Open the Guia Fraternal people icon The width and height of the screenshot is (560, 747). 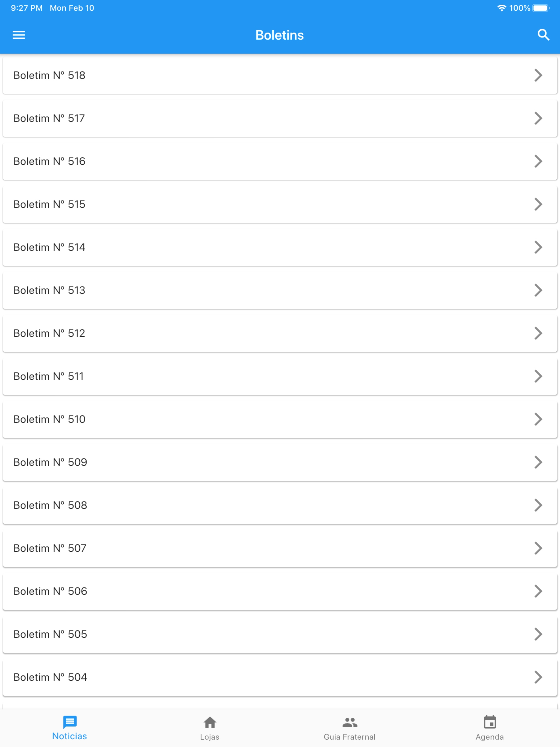349,722
